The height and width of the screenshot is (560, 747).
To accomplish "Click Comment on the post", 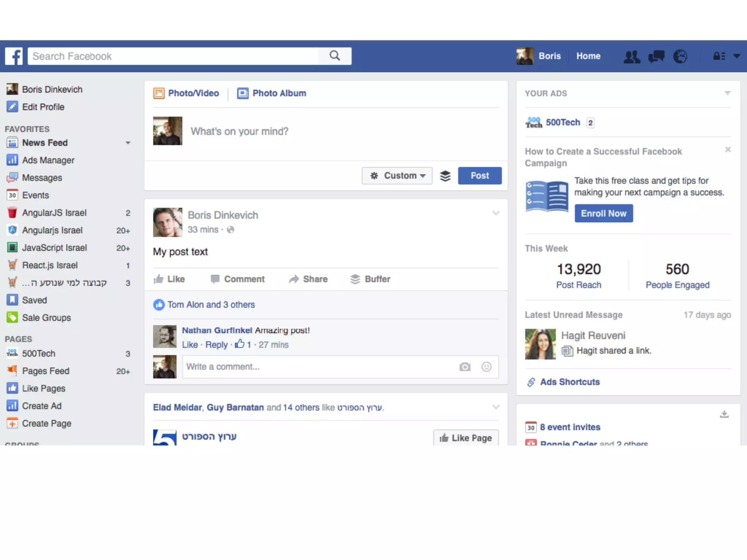I will (237, 279).
